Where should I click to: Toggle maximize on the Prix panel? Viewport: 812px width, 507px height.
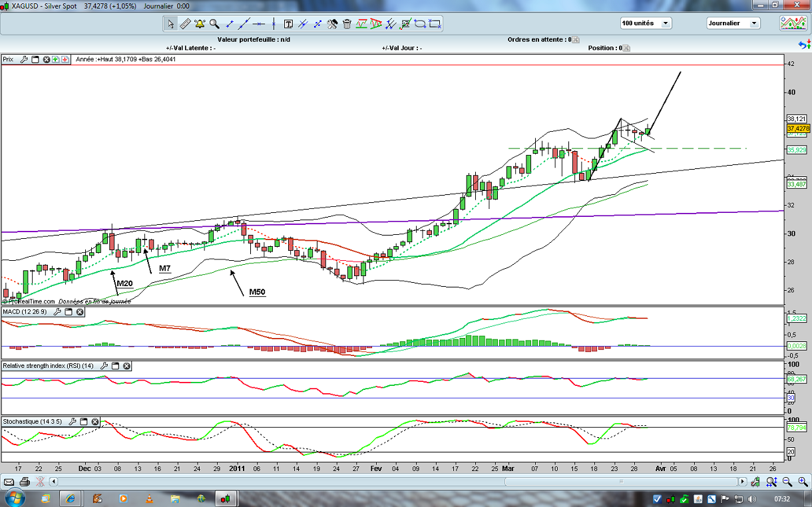[x=35, y=59]
